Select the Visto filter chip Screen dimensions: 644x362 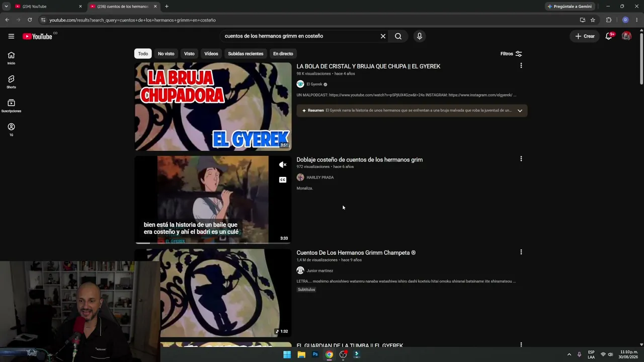[x=189, y=54]
